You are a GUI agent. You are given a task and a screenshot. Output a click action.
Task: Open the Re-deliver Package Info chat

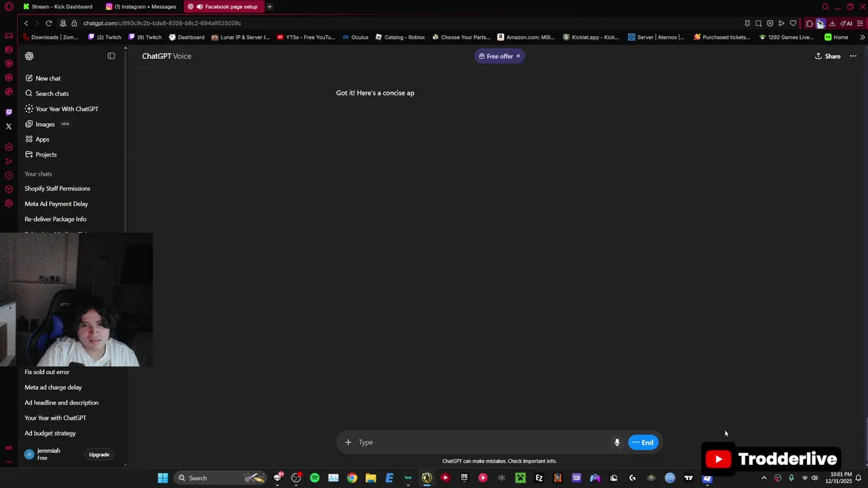pos(56,219)
